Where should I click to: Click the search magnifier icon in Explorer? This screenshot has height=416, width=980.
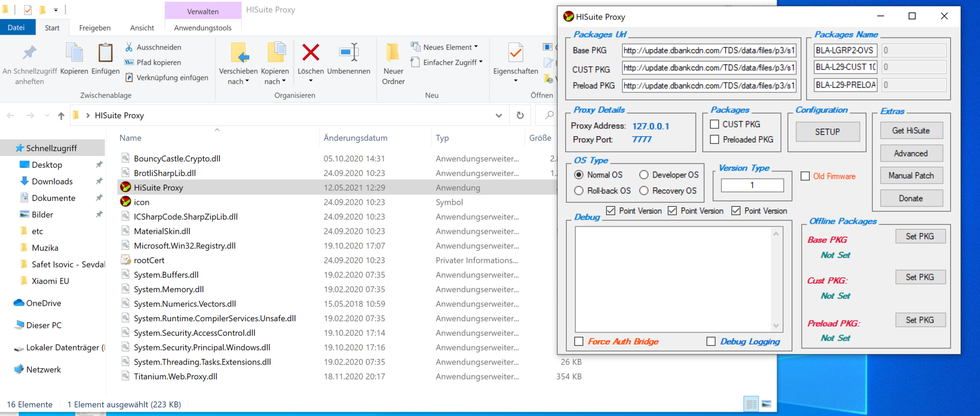(x=549, y=115)
